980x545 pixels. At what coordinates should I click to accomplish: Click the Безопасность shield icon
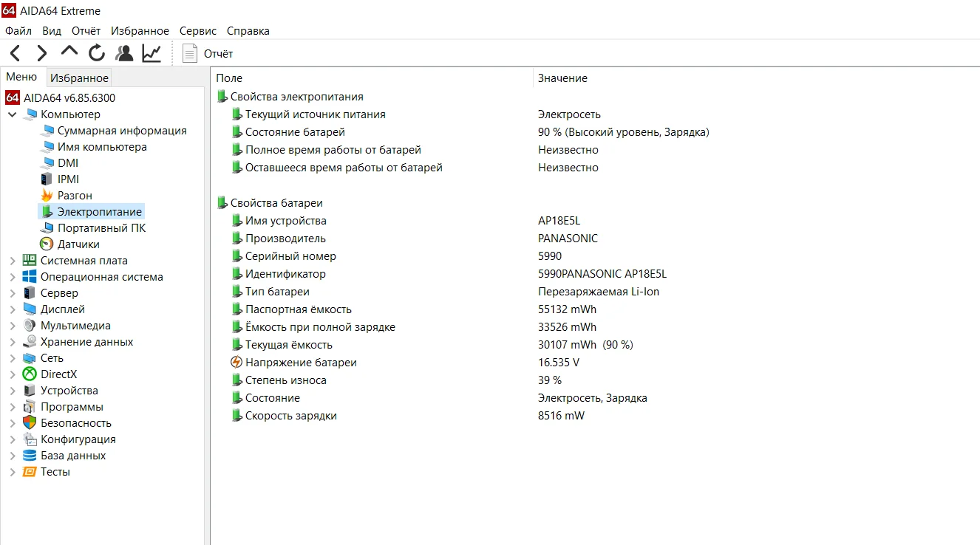tap(30, 423)
